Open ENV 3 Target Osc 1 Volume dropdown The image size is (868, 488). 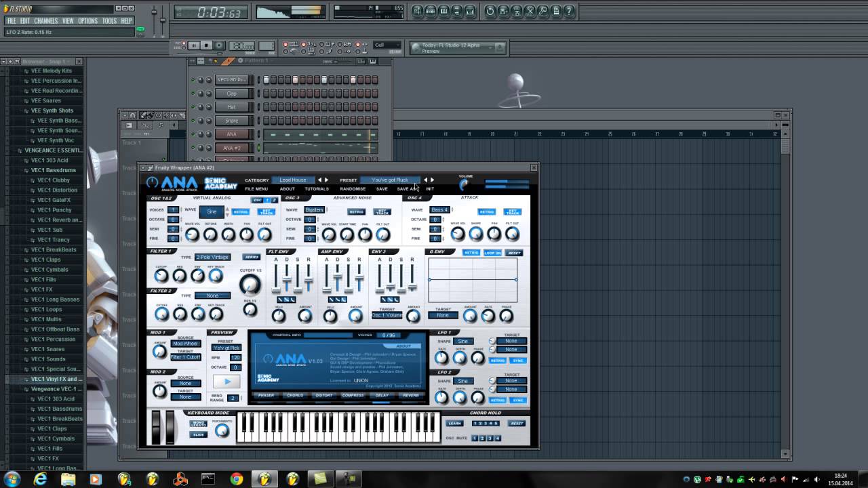click(387, 315)
